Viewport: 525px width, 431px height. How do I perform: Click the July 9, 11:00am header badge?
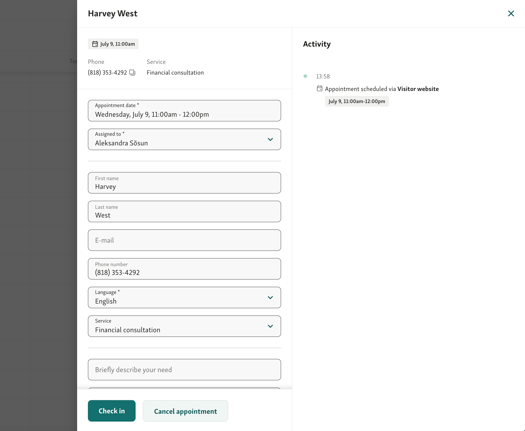click(113, 44)
